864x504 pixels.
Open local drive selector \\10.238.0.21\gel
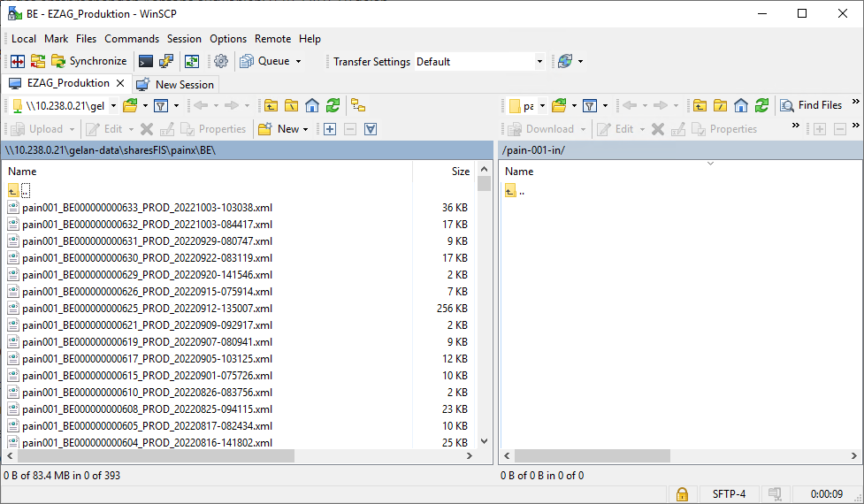point(65,106)
